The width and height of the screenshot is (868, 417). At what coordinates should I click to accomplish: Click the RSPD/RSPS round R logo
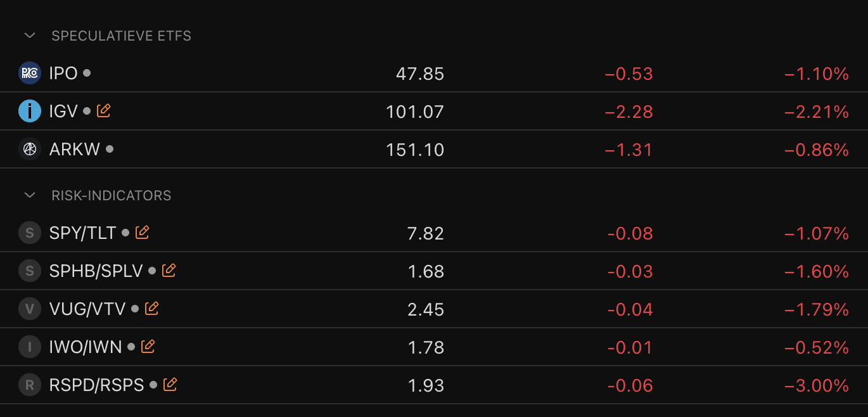point(30,385)
